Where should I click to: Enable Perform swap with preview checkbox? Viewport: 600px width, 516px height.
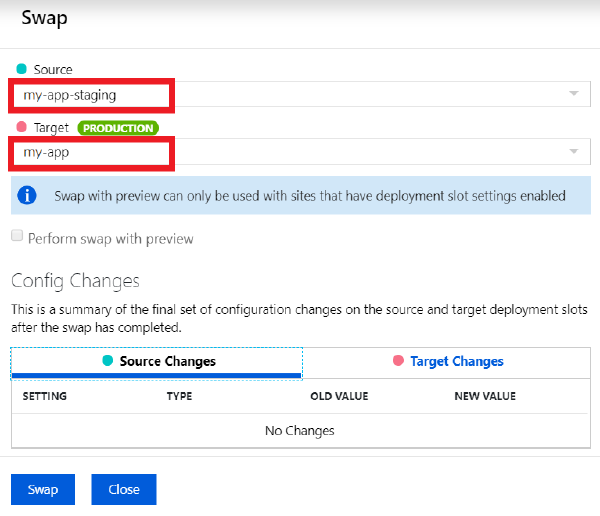point(16,237)
